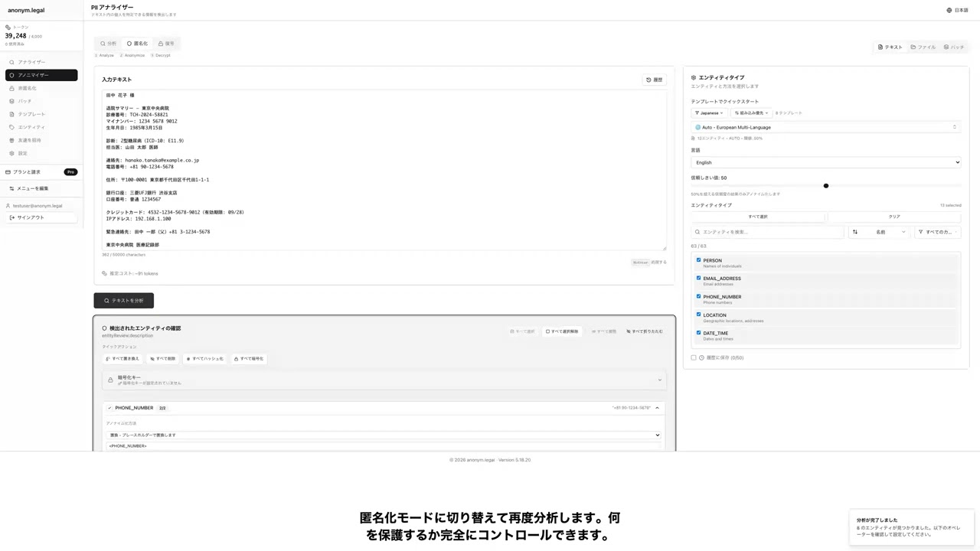Go to バッチ in the sidebar
Screen dimensions: 980x551
tap(41, 101)
